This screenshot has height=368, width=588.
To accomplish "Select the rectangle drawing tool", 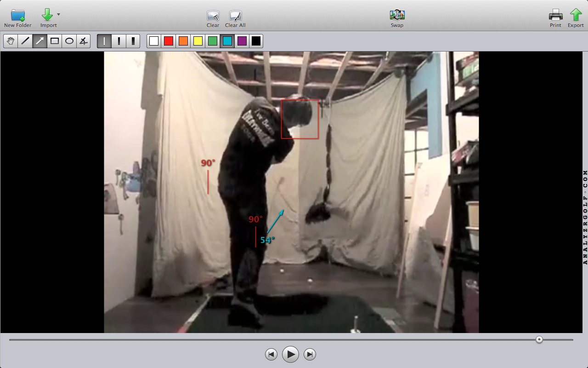I will click(x=55, y=41).
